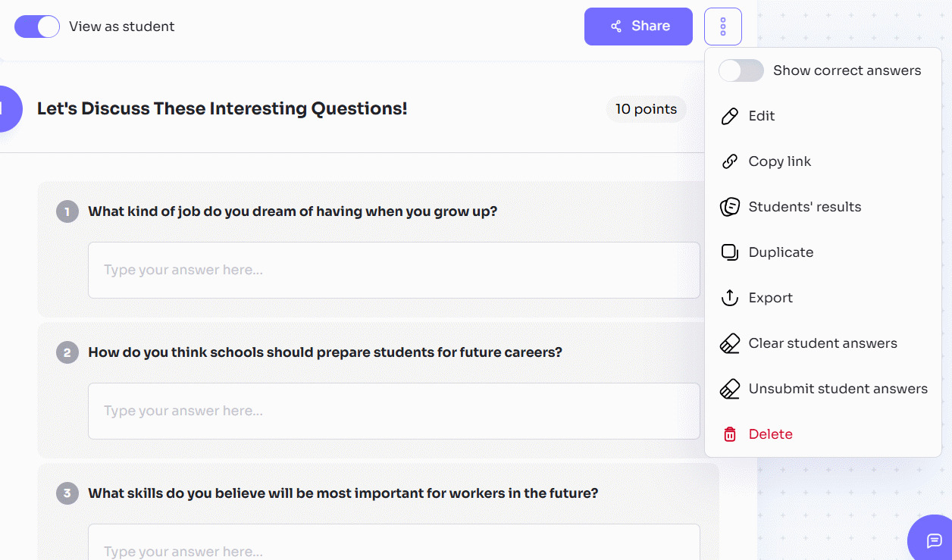952x560 pixels.
Task: Collapse the three-dot options menu
Action: (722, 27)
